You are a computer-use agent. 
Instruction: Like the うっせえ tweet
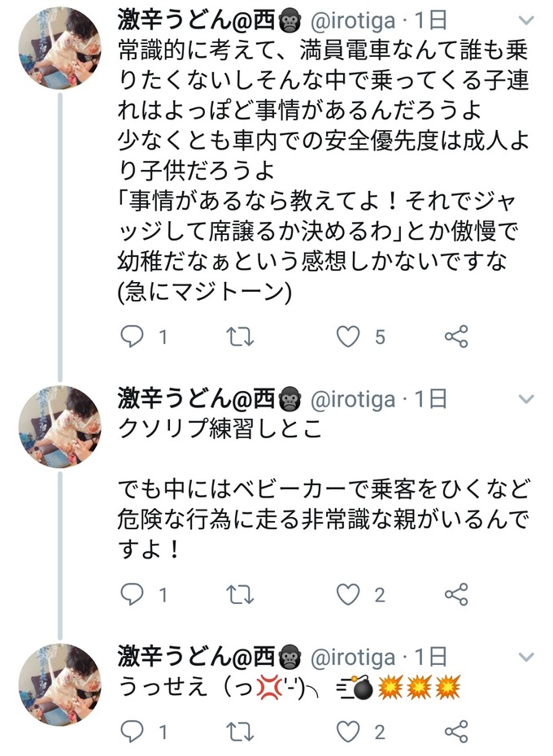(x=349, y=732)
